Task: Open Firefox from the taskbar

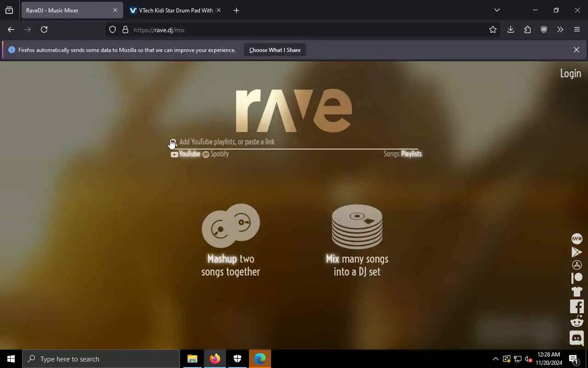Action: [215, 359]
